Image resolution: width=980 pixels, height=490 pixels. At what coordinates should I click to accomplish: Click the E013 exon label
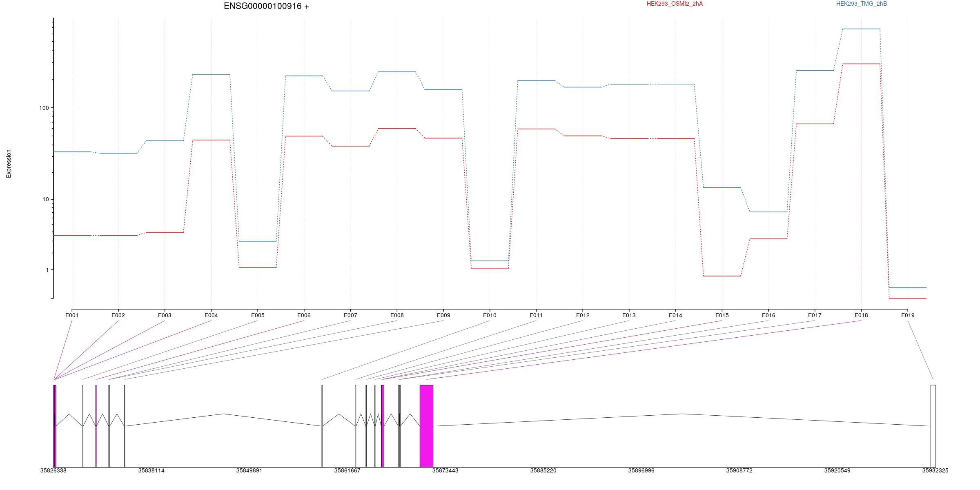click(x=629, y=315)
